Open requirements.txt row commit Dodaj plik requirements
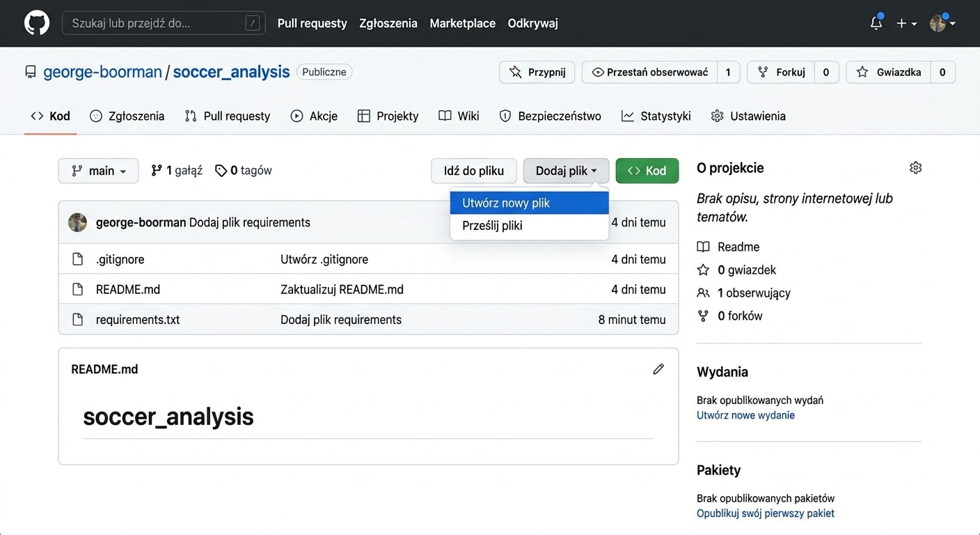980x535 pixels. [341, 320]
